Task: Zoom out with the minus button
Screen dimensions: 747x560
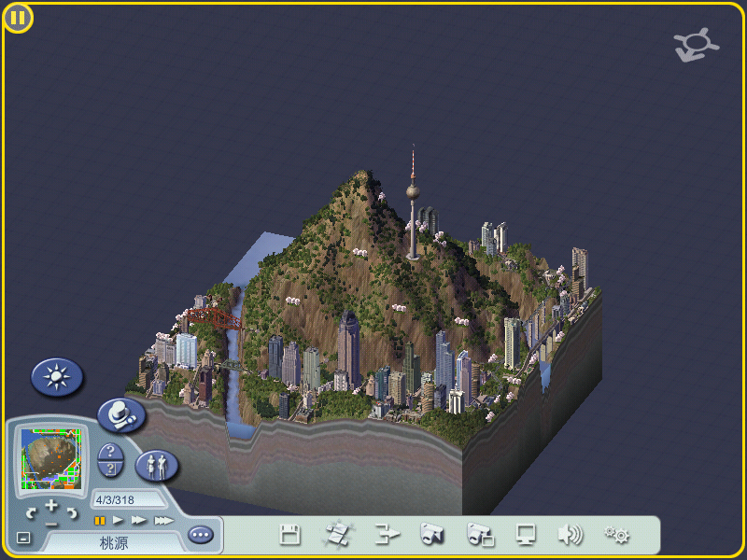Action: point(51,525)
